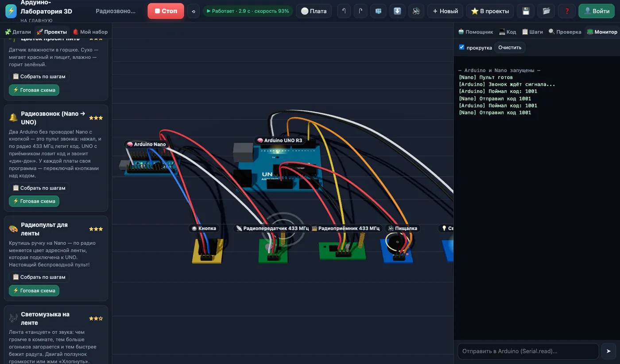Image resolution: width=620 pixels, height=364 pixels.
Task: Click the undo arrow icon in toolbar
Action: [344, 11]
